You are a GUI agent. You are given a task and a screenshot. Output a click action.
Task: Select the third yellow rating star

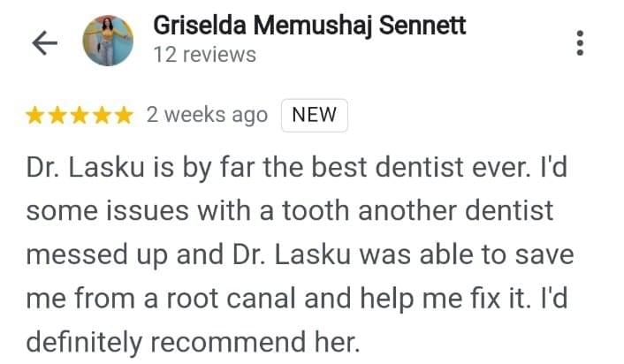tap(80, 116)
